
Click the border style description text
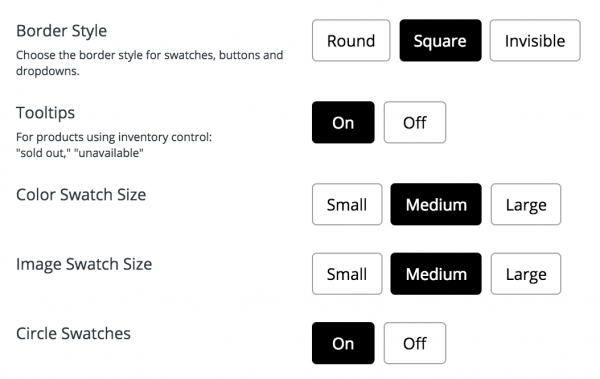tap(150, 63)
